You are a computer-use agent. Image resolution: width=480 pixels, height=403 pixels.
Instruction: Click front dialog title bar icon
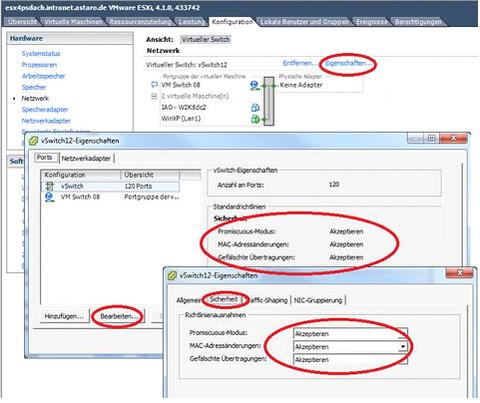[172, 276]
